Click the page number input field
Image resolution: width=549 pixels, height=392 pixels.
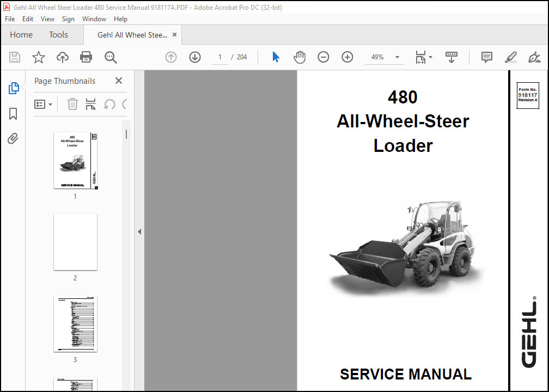(x=220, y=57)
